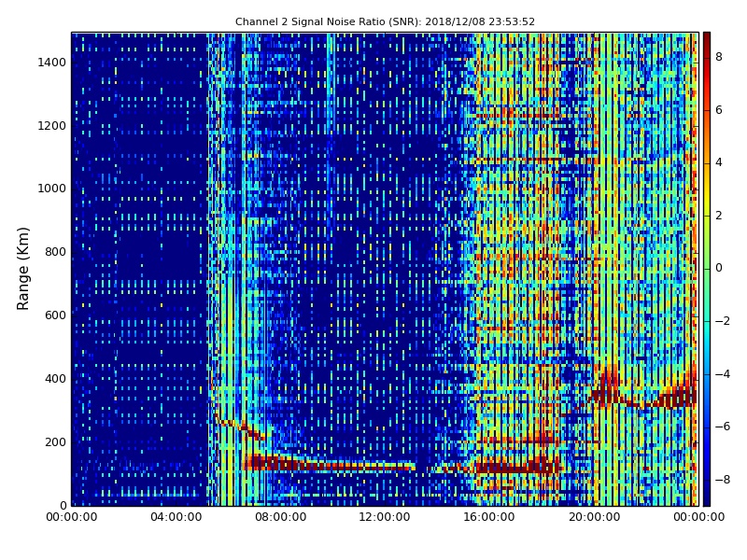Click the 'Range (Km)' y-axis label

point(22,269)
